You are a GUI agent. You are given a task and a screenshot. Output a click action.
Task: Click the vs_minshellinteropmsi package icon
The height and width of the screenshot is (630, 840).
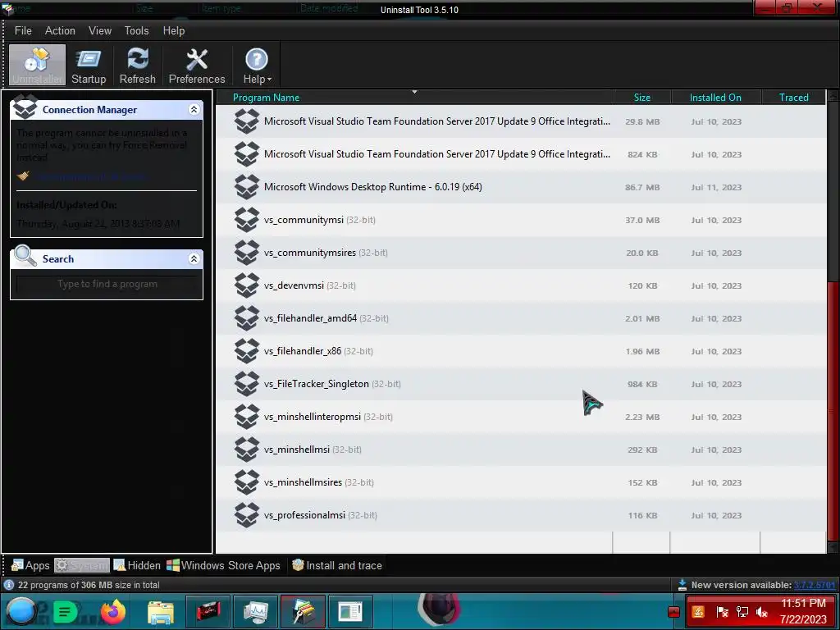tap(247, 417)
